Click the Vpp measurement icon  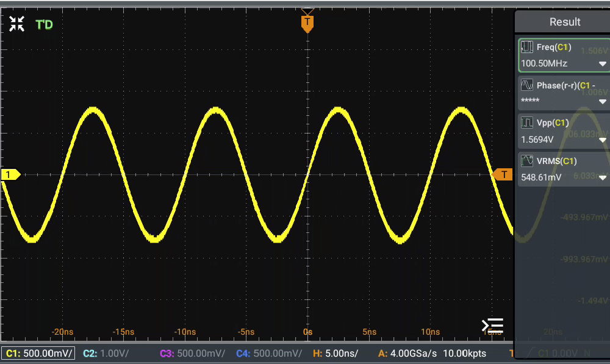pyautogui.click(x=527, y=123)
